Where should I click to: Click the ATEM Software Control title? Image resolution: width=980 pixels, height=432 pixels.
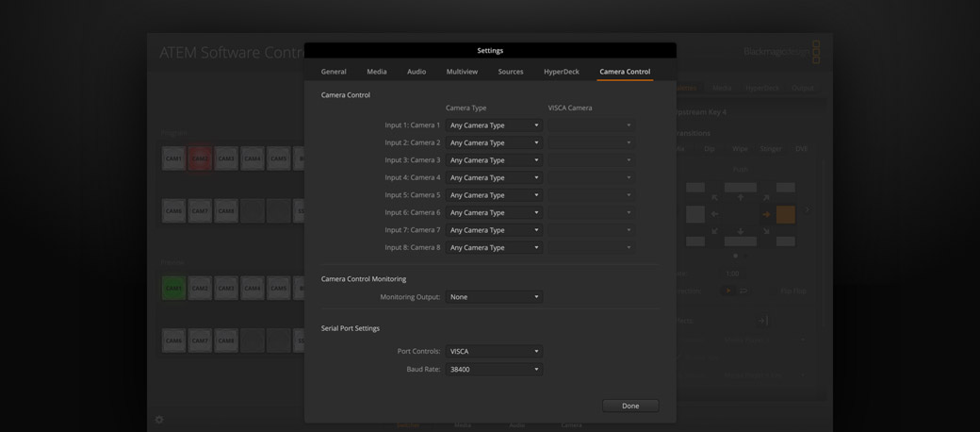[232, 53]
